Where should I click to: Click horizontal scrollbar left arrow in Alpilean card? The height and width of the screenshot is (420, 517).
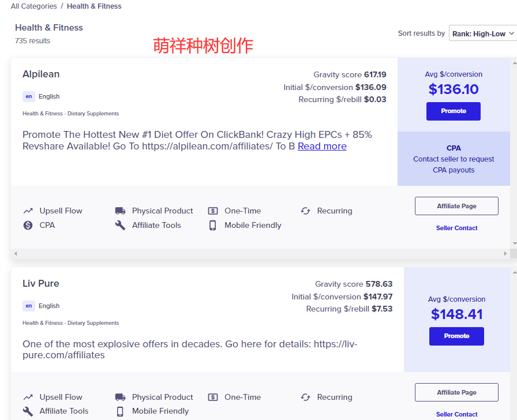pos(16,253)
